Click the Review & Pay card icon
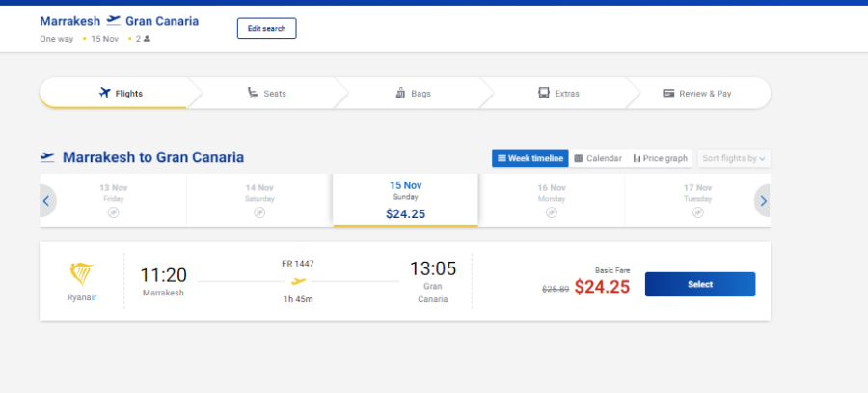 point(668,93)
